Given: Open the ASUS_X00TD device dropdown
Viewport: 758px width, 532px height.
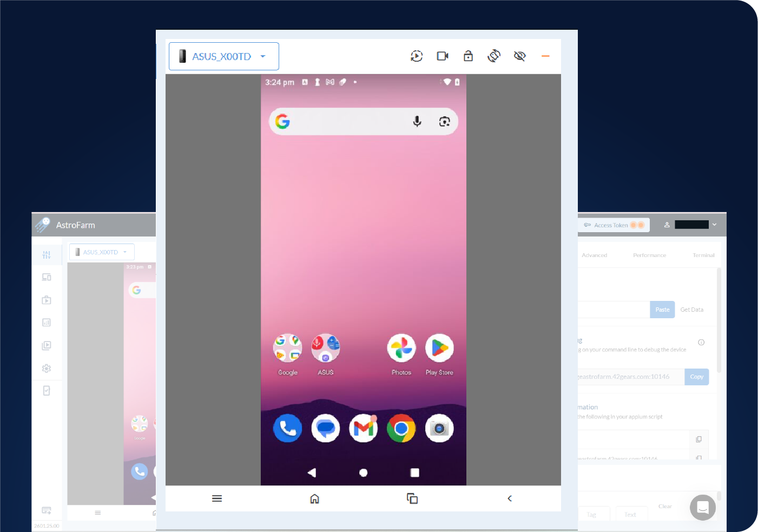Looking at the screenshot, I should coord(223,56).
